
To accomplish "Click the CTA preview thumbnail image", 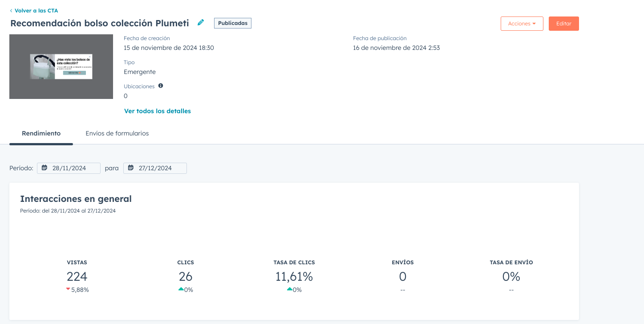I will pyautogui.click(x=61, y=66).
